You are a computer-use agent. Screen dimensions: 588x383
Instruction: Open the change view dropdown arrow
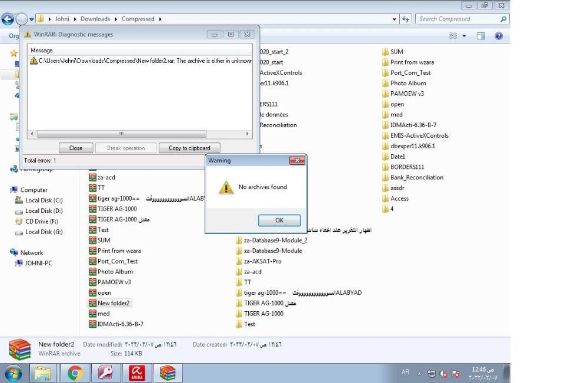click(x=464, y=36)
